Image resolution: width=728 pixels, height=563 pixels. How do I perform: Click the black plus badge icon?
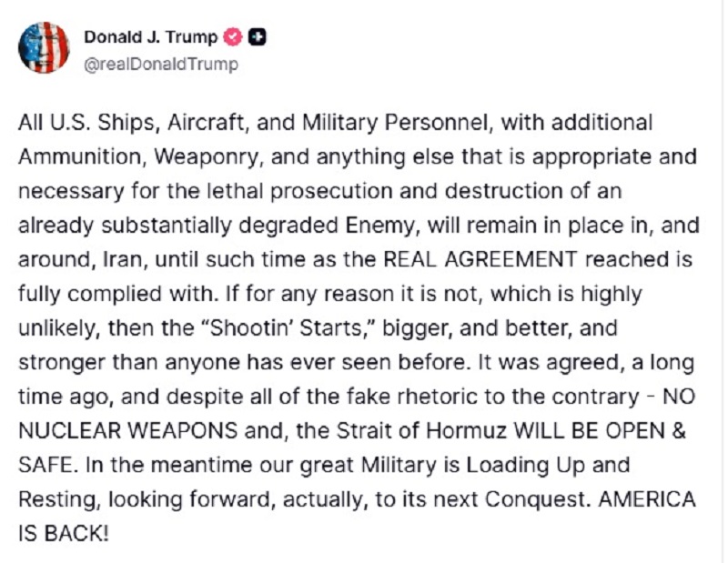point(257,37)
